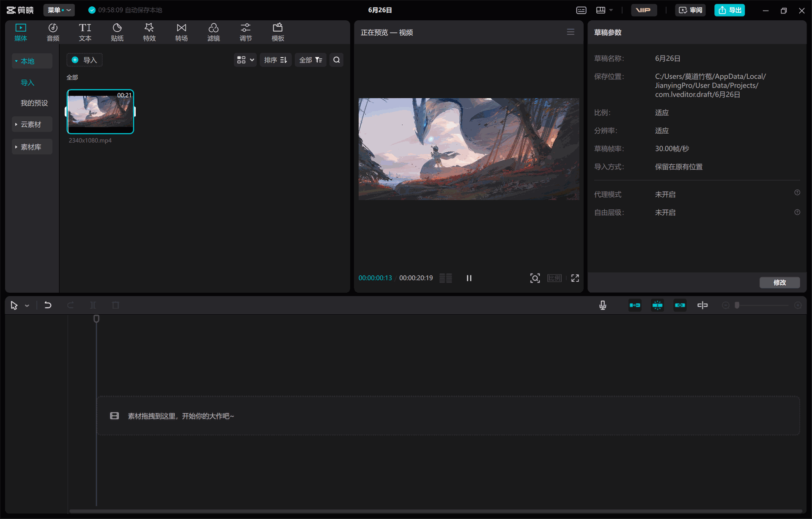Viewport: 812px width, 519px height.
Task: Click the split clip tool
Action: pos(93,305)
